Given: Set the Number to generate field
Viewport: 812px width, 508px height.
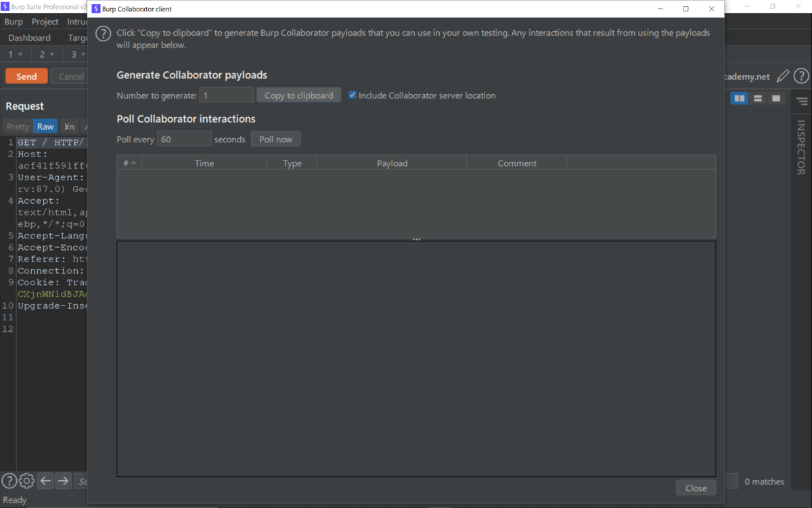Looking at the screenshot, I should click(x=227, y=96).
